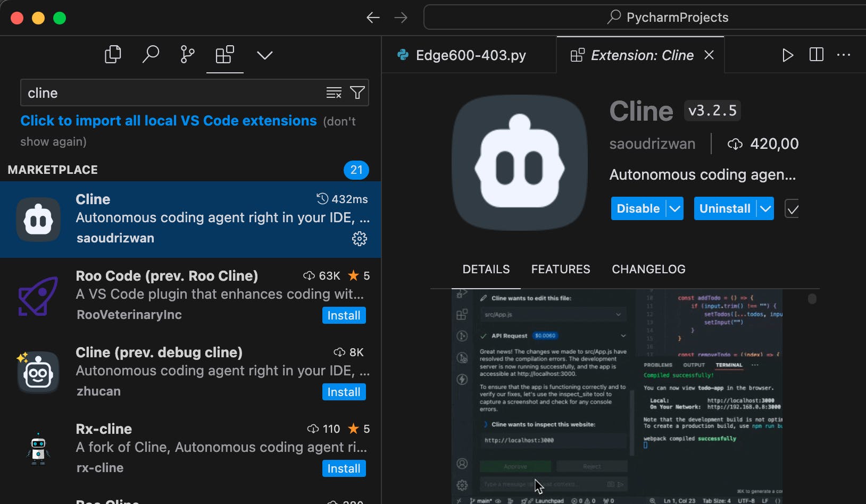This screenshot has width=866, height=504.
Task: Expand the Uninstall button dropdown arrow
Action: pyautogui.click(x=765, y=208)
